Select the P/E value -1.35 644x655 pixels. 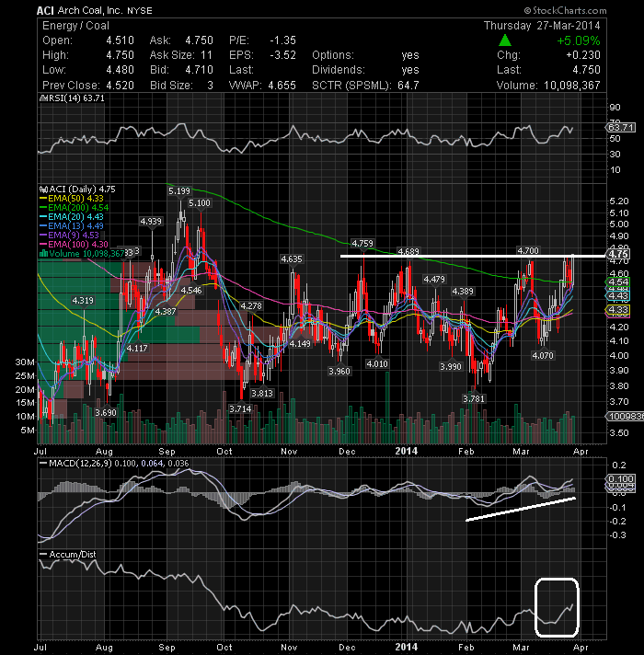pos(282,40)
